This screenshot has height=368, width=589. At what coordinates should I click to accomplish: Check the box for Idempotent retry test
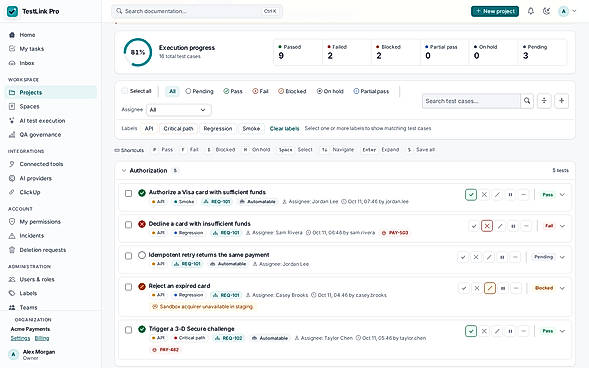pyautogui.click(x=128, y=256)
